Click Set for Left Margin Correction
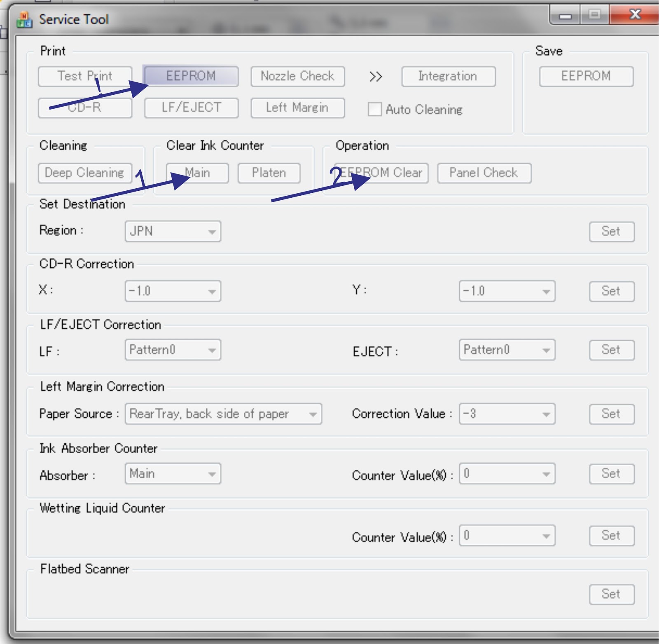The width and height of the screenshot is (659, 644). point(612,414)
